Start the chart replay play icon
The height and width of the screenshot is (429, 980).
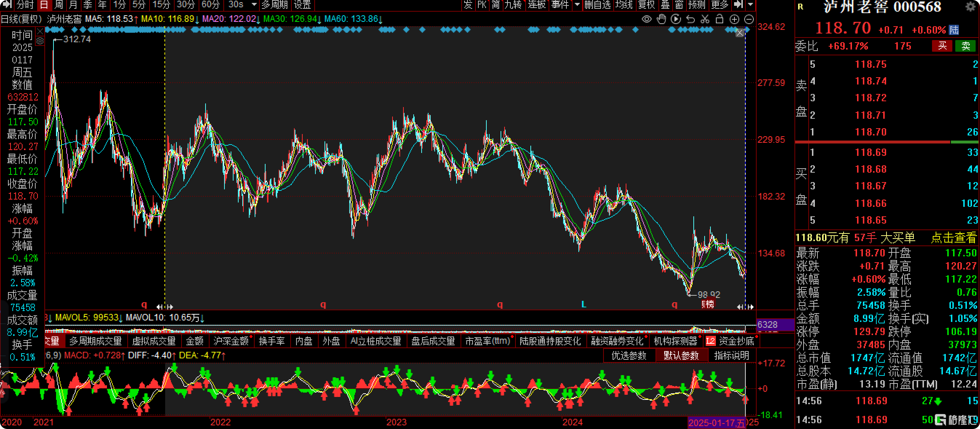[676, 19]
